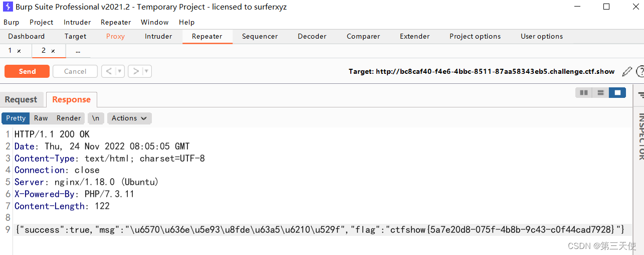Click the Content-Length: 122 line
644x255 pixels.
(62, 206)
